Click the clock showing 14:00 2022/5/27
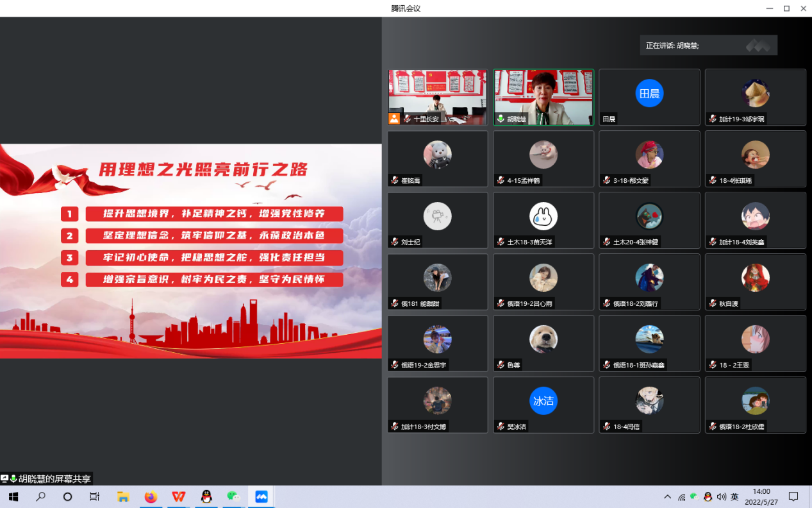 click(761, 496)
